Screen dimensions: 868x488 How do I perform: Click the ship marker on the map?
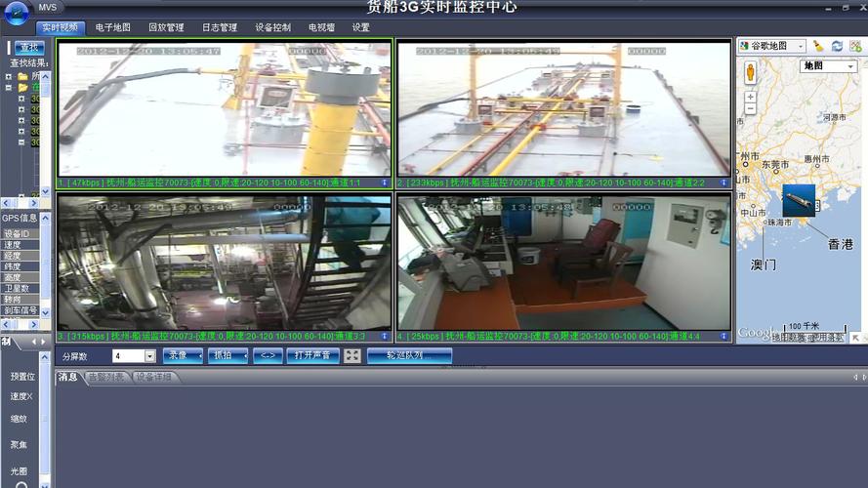coord(799,200)
